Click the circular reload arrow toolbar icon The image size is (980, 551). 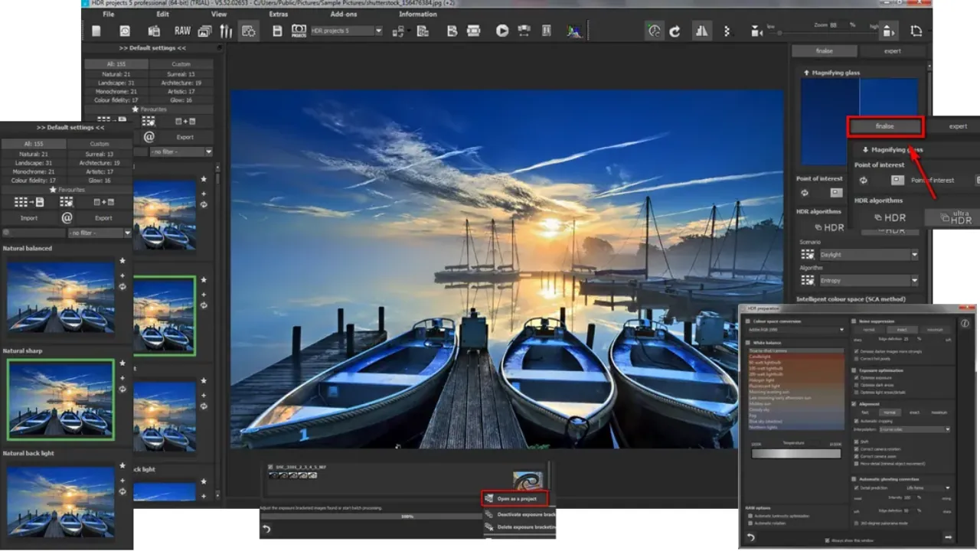pyautogui.click(x=675, y=31)
